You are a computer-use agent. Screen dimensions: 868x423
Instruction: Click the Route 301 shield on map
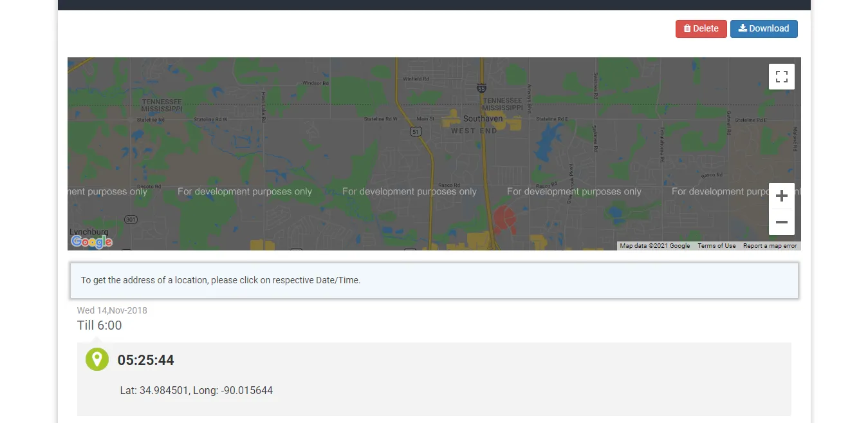pos(131,220)
